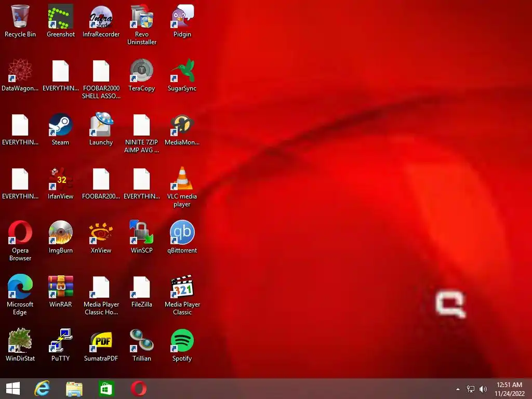Screen dimensions: 532x399
Task: Click the Spotify desktop icon
Action: pos(182,340)
